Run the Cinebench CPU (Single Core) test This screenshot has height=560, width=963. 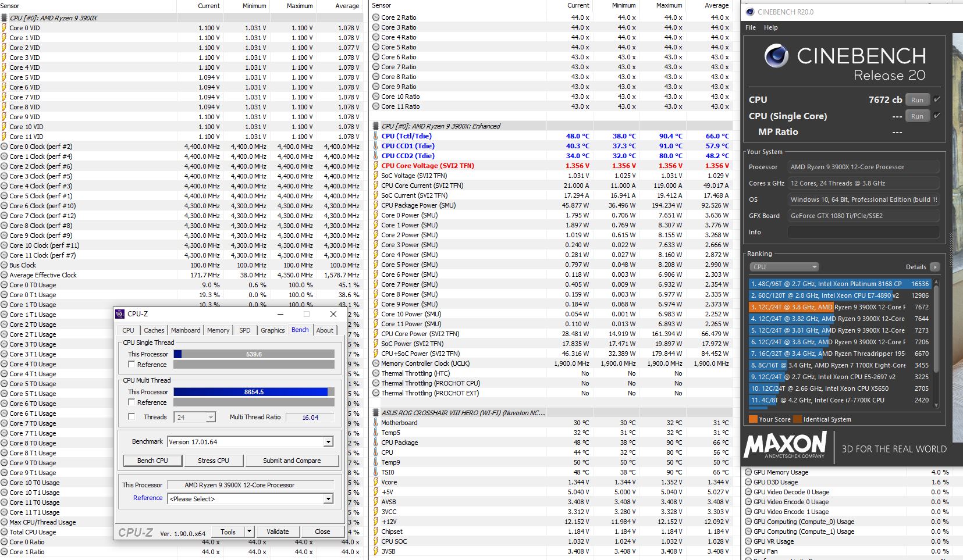pyautogui.click(x=918, y=116)
